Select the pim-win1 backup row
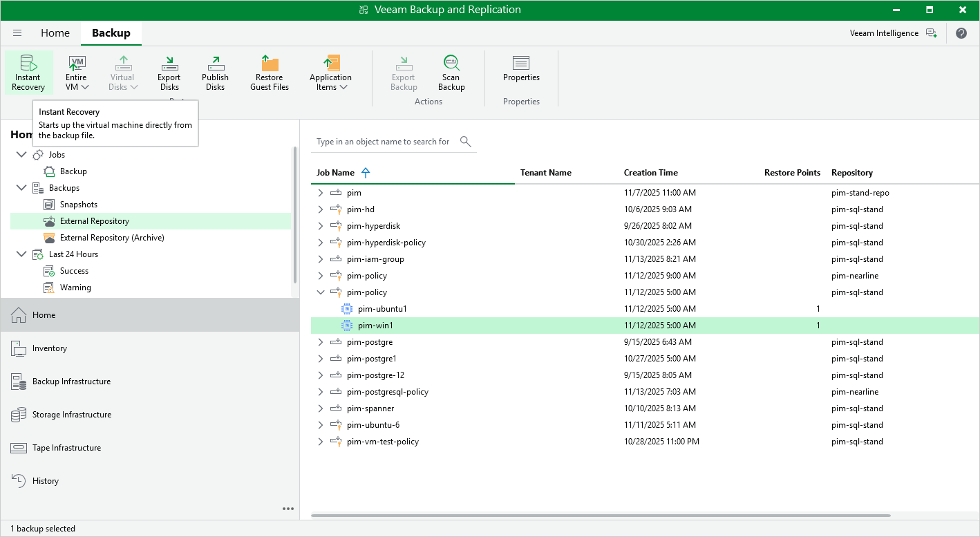 point(645,326)
